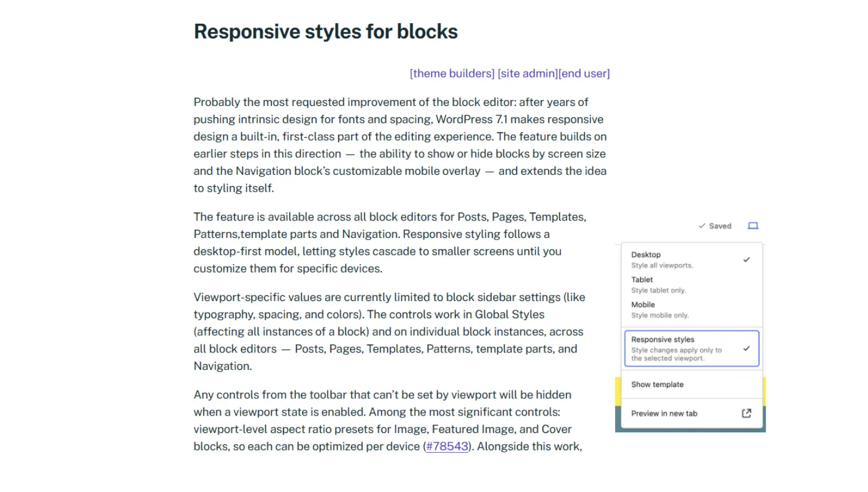Viewport: 868px width, 492px height.
Task: Click the laptop viewport preview icon
Action: pyautogui.click(x=753, y=226)
